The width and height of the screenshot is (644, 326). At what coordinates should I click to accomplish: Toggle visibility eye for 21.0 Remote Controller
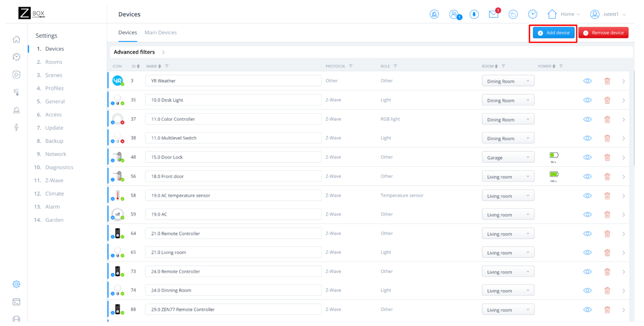(587, 234)
